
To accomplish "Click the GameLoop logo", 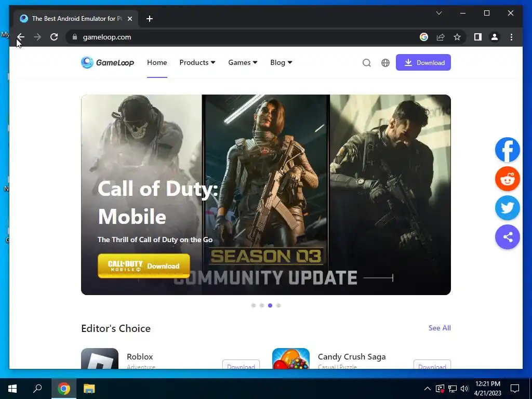I will pos(108,62).
